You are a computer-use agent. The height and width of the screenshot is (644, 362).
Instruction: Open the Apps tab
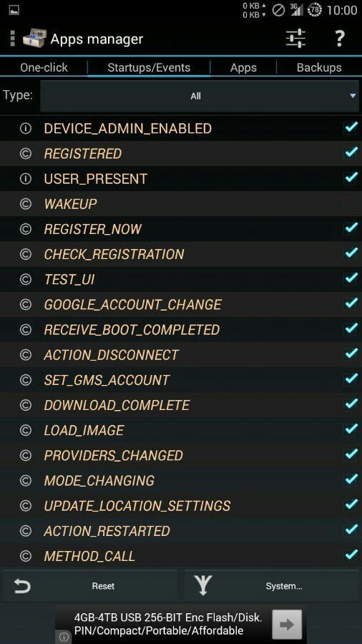[243, 67]
